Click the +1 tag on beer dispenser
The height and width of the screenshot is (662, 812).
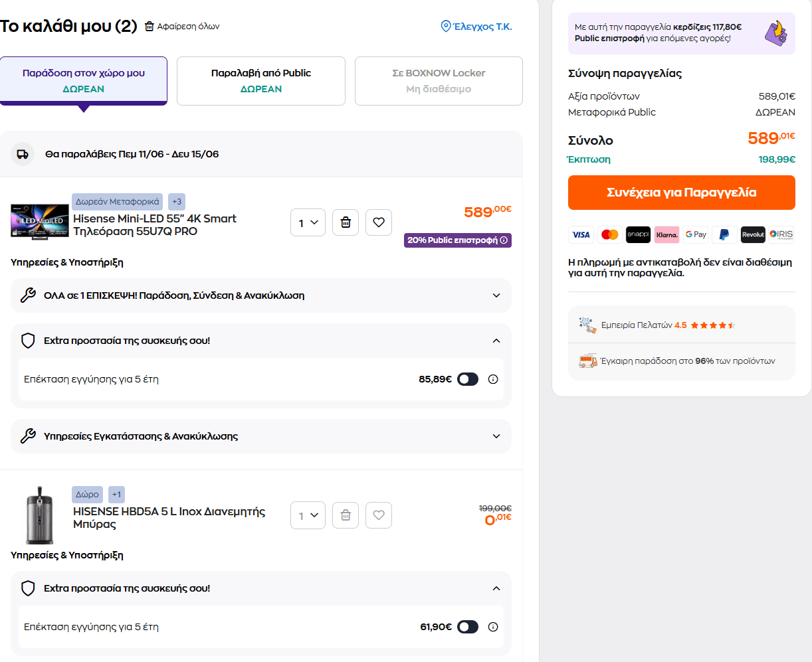tap(116, 494)
